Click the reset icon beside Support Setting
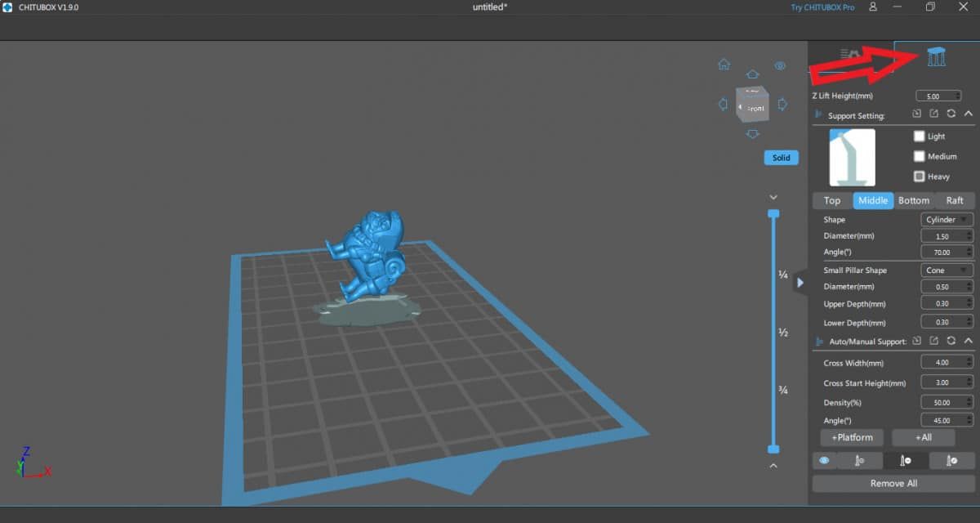The width and height of the screenshot is (980, 523). coord(951,114)
